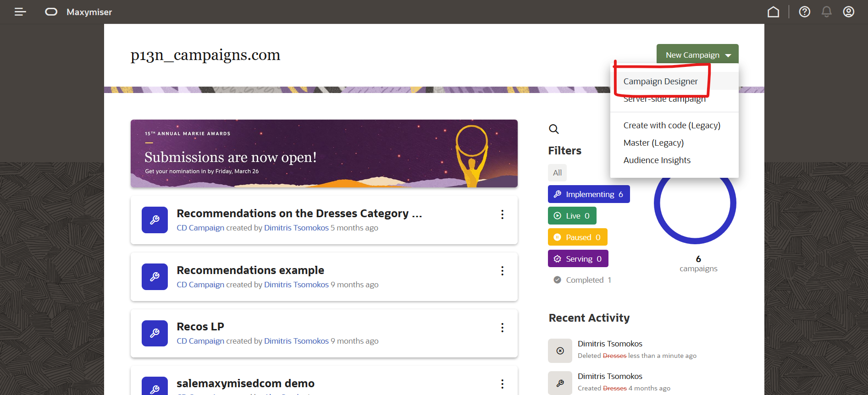868x395 pixels.
Task: Click the p13n_campaigns.com site title
Action: (x=205, y=55)
